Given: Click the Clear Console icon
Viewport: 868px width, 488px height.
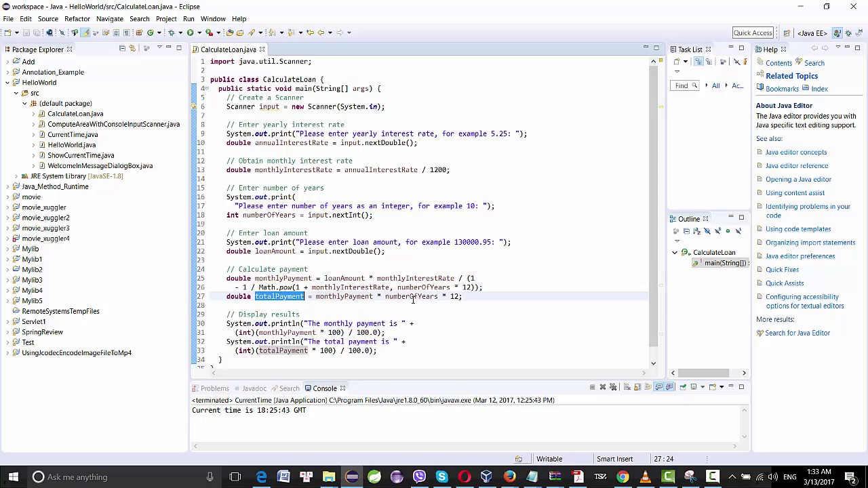Looking at the screenshot, I should coord(627,387).
